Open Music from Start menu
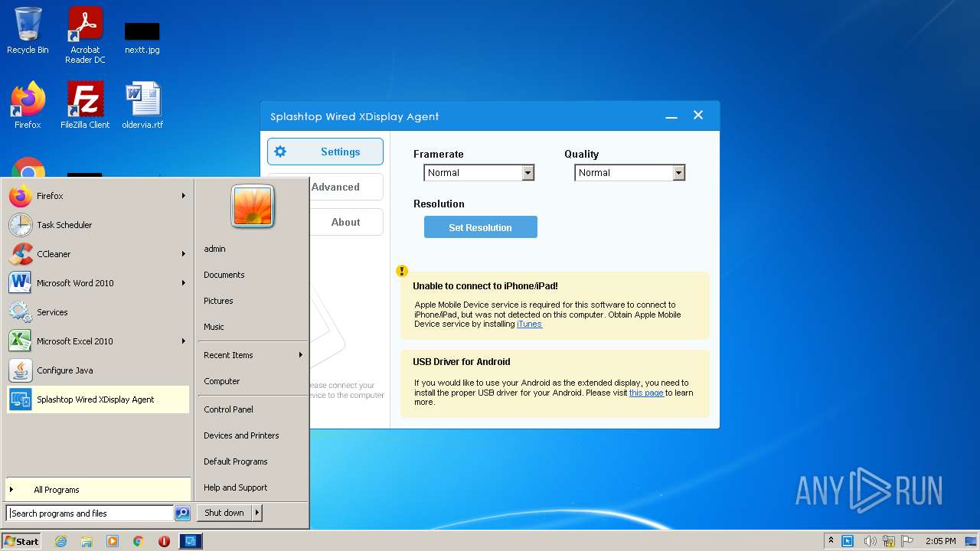Image resolution: width=980 pixels, height=551 pixels. point(253,327)
